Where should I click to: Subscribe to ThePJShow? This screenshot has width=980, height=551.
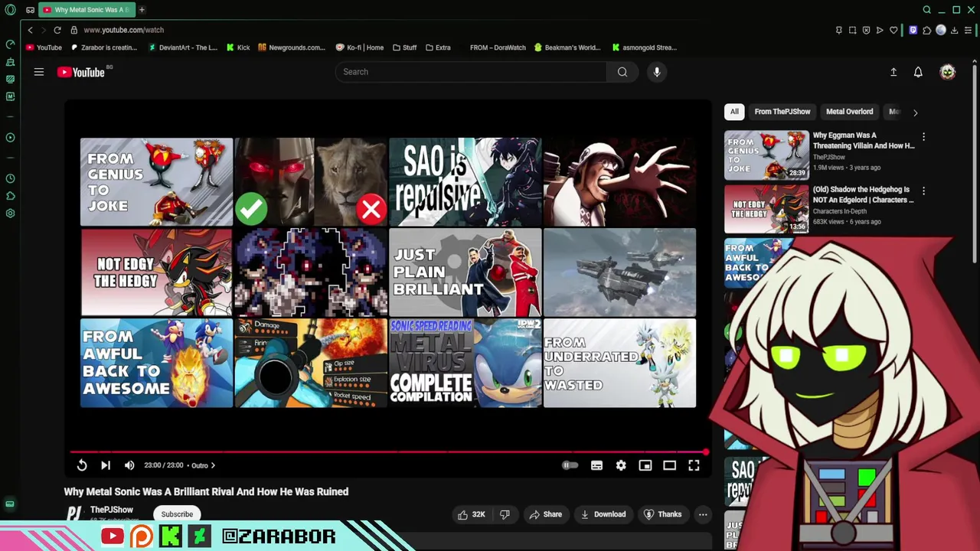pyautogui.click(x=177, y=514)
